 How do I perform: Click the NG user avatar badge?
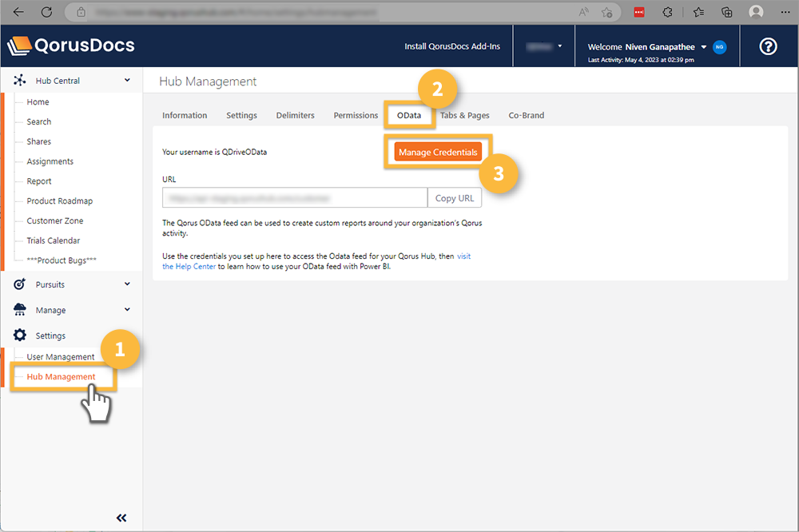720,47
